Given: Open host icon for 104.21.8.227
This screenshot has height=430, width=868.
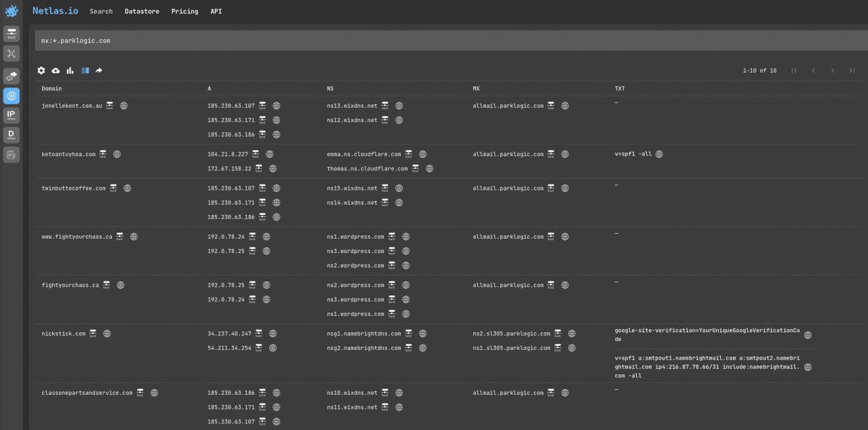Looking at the screenshot, I should tap(255, 155).
